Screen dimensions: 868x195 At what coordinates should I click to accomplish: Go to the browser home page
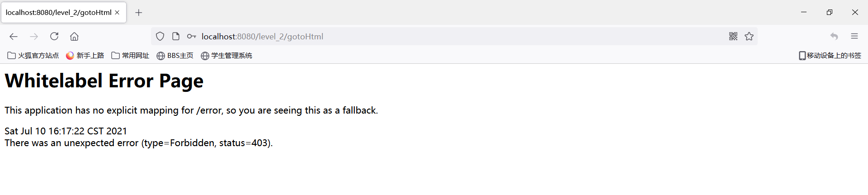74,37
